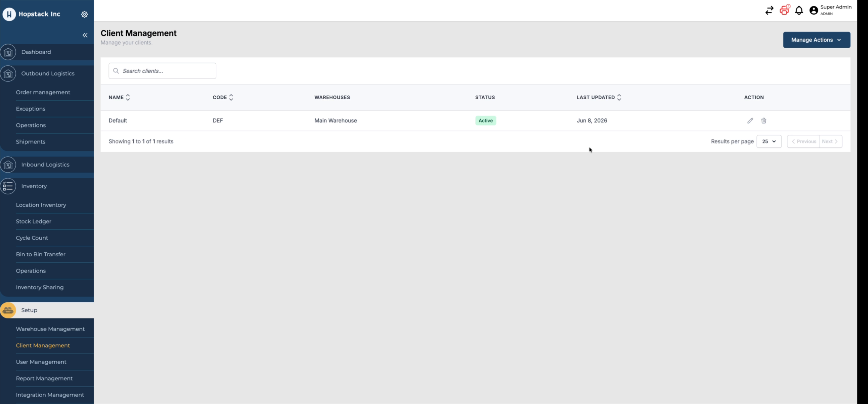The height and width of the screenshot is (404, 868).
Task: Click the STATUS column header
Action: [485, 97]
